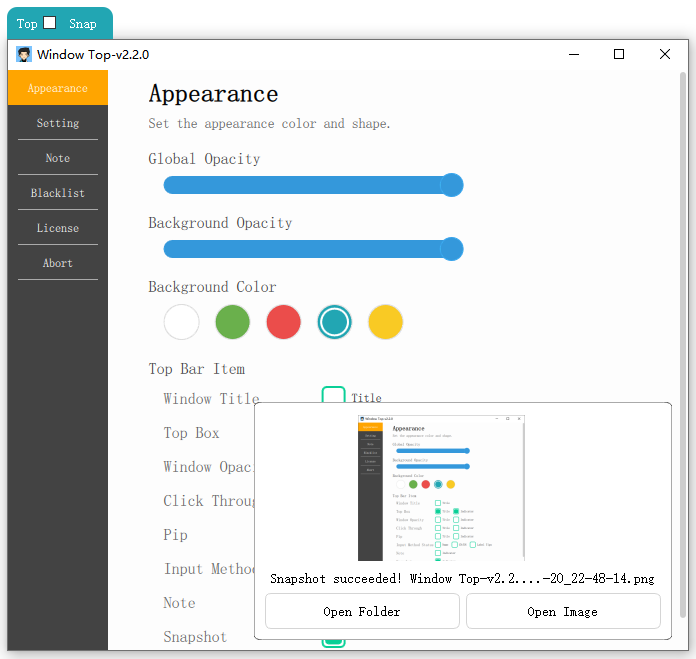Click the 'Snapshot' row label

[x=195, y=637]
